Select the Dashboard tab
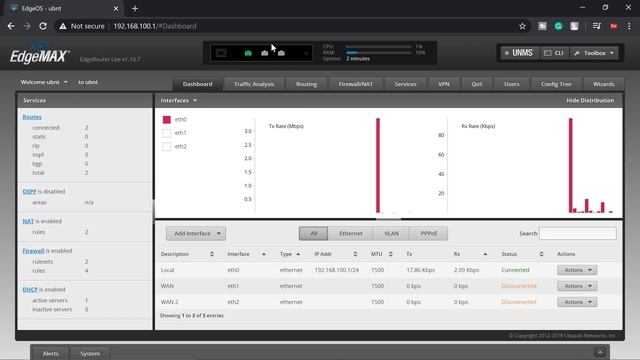 click(x=198, y=84)
